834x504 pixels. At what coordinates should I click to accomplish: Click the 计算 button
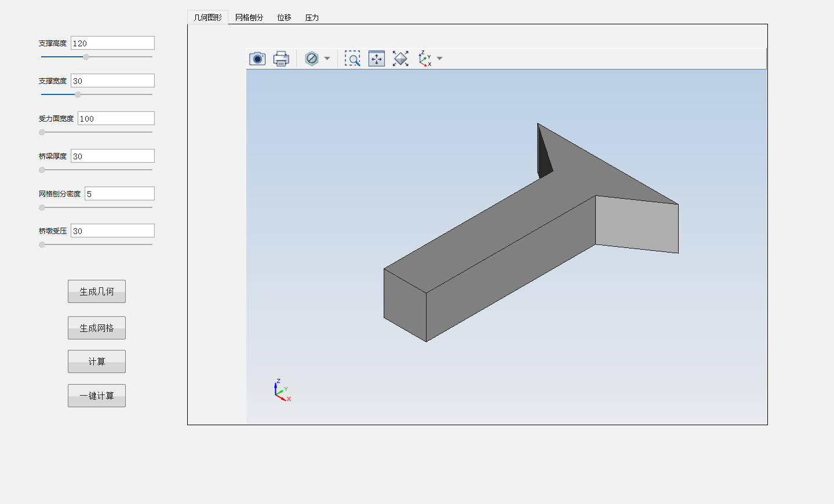pyautogui.click(x=97, y=361)
